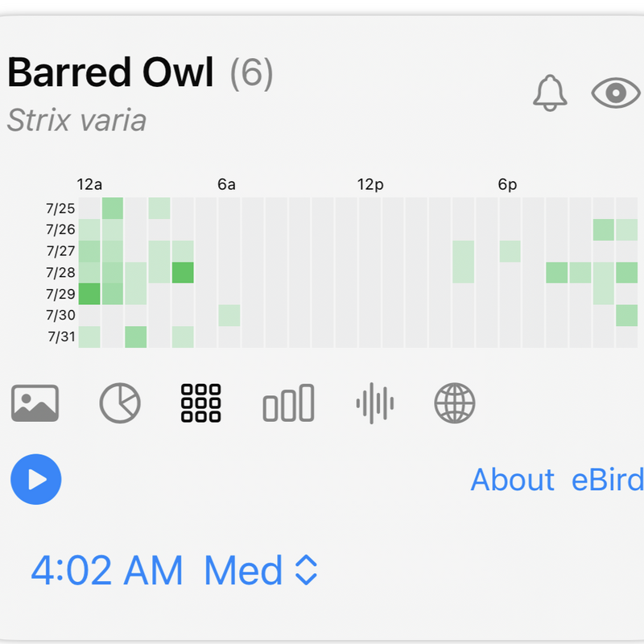Select darkest green cell on 7/29 row
The width and height of the screenshot is (644, 644).
(89, 294)
